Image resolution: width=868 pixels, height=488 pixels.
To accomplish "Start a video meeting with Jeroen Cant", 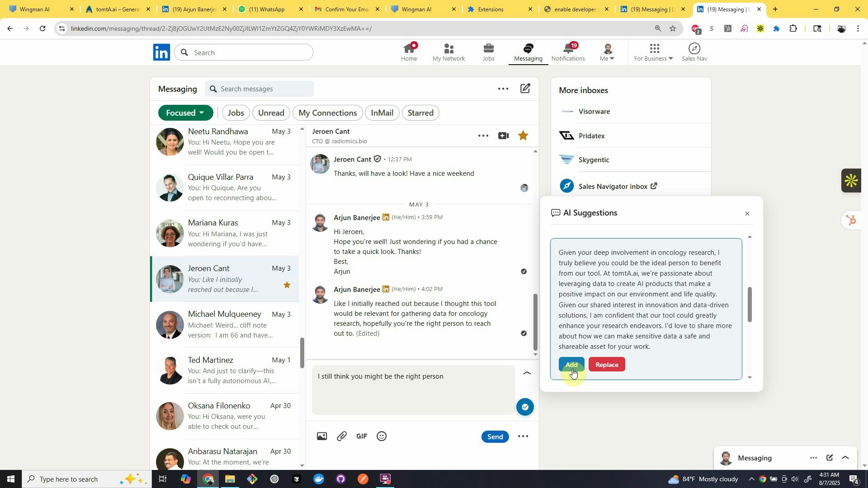I will (503, 136).
